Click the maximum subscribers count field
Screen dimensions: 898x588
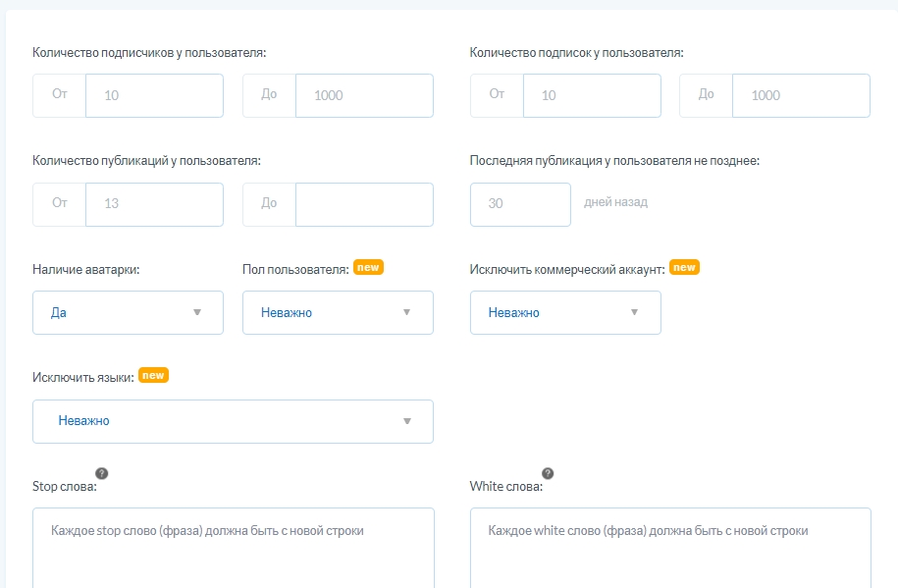pos(364,95)
